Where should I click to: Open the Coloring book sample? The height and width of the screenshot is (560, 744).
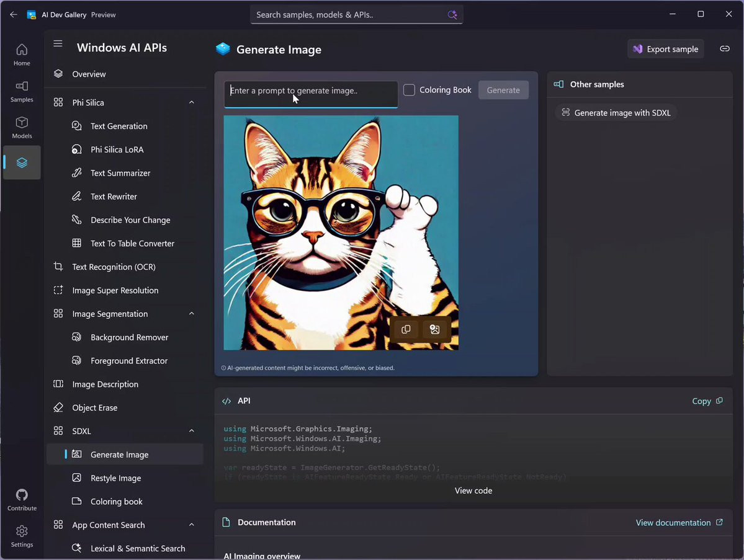125,501
